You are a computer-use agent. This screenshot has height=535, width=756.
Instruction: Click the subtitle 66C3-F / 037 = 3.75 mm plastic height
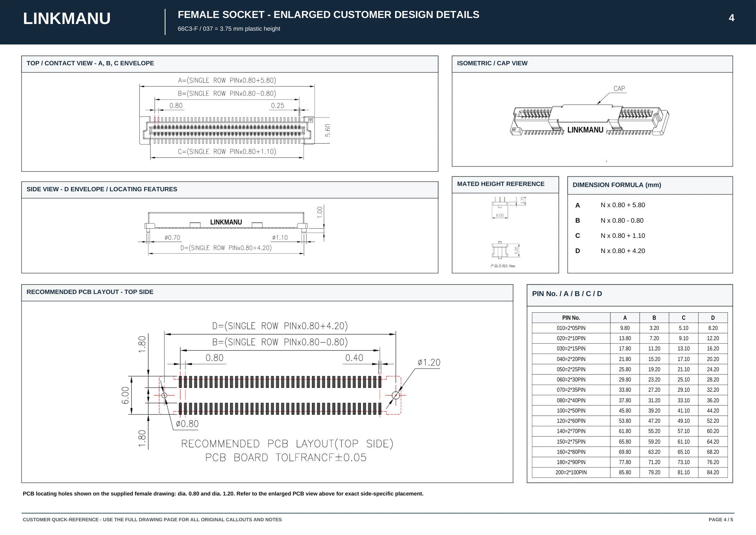click(229, 29)
